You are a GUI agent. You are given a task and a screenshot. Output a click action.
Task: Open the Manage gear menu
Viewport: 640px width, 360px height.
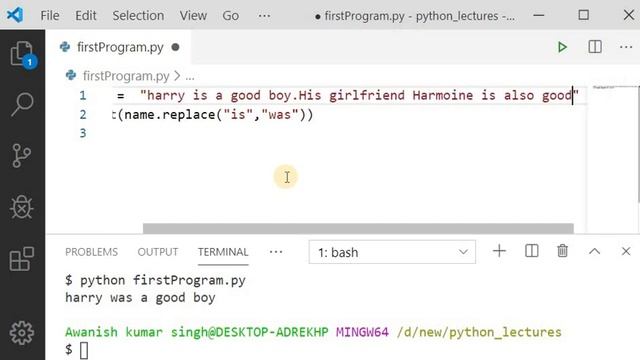pos(22,333)
